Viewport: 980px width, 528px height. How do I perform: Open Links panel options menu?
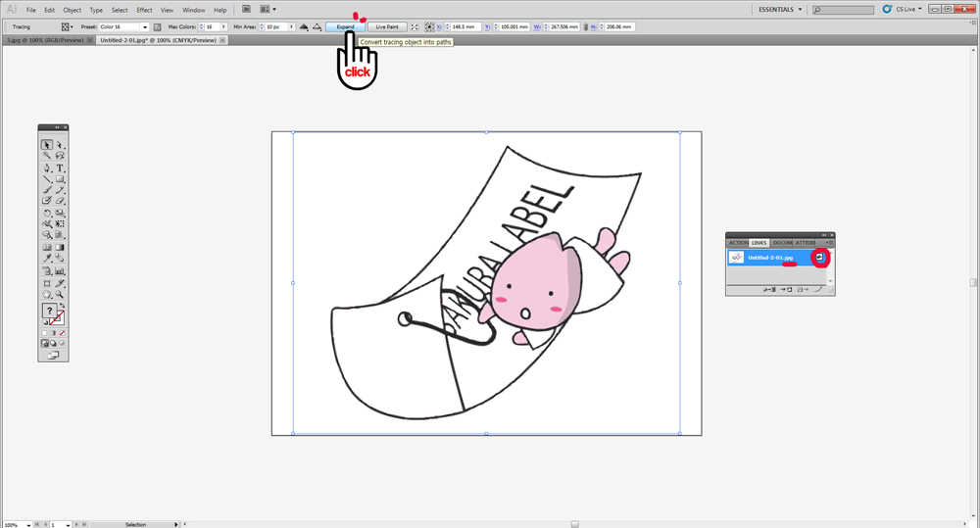click(829, 242)
